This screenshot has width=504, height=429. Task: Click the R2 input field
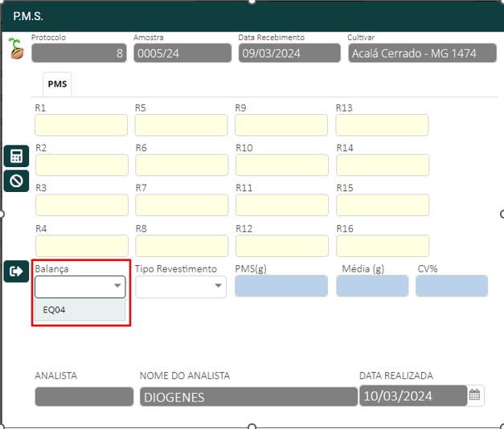[81, 165]
